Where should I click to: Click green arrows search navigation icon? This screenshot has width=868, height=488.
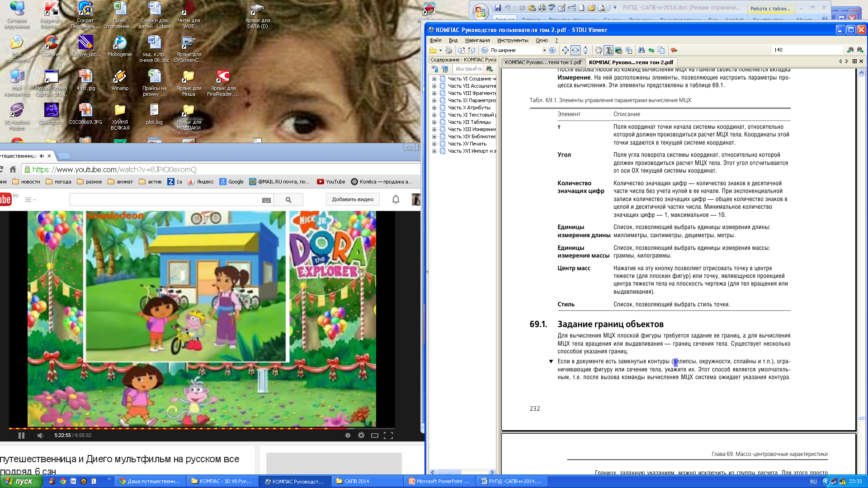[651, 50]
